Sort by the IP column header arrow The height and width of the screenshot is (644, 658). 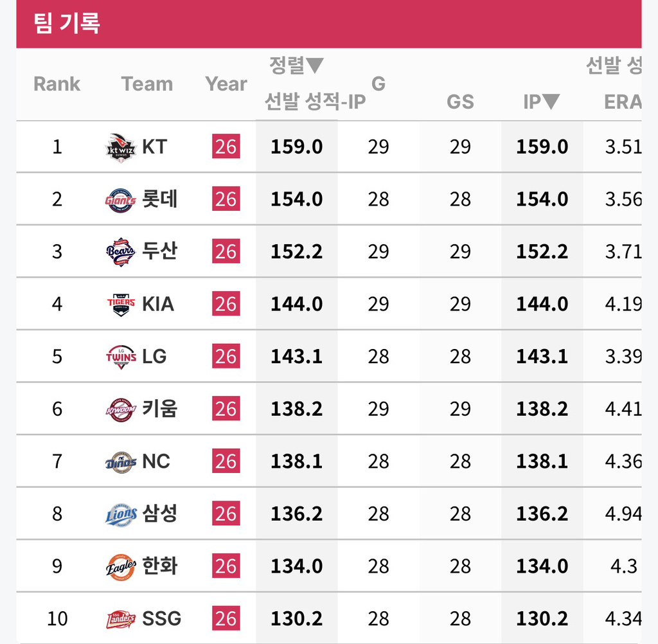[x=551, y=102]
